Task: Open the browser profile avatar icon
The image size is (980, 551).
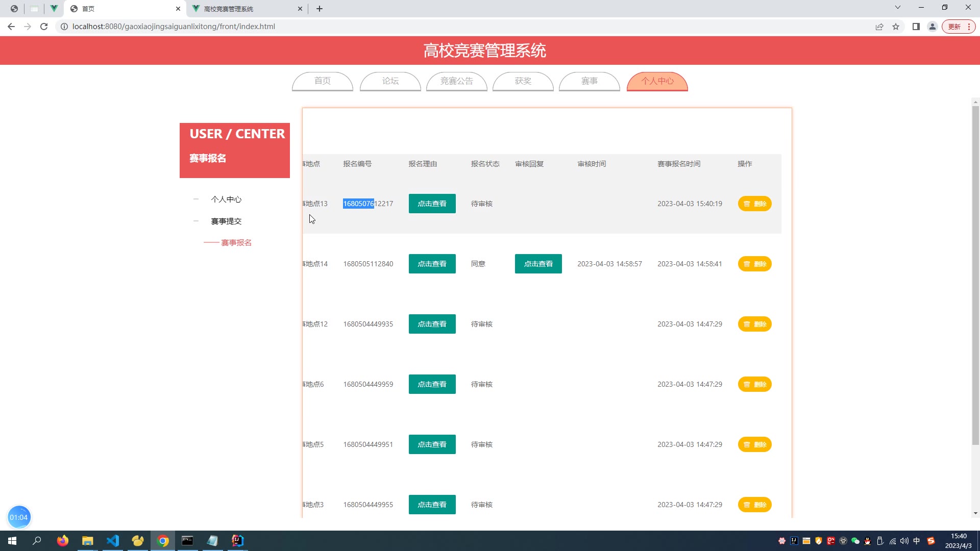Action: pyautogui.click(x=932, y=27)
